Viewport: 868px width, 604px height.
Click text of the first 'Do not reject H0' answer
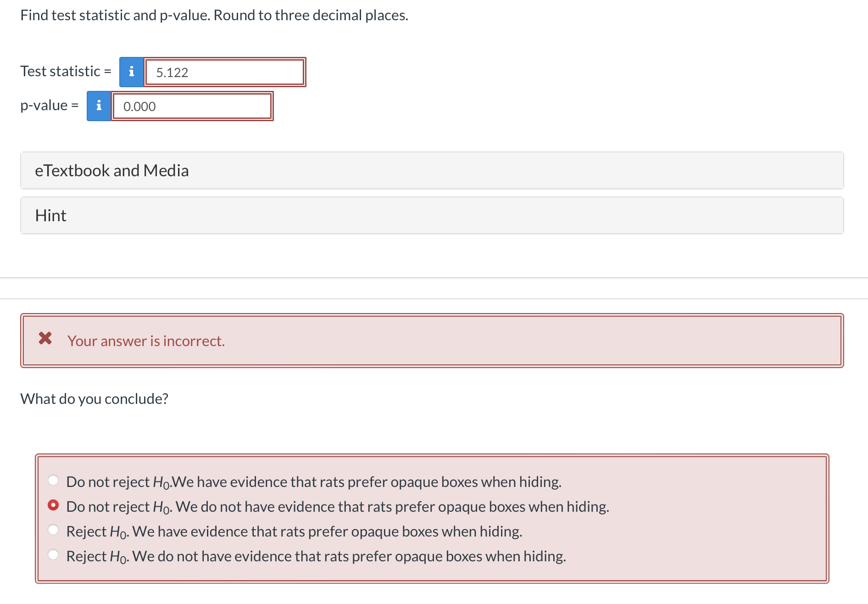(314, 482)
